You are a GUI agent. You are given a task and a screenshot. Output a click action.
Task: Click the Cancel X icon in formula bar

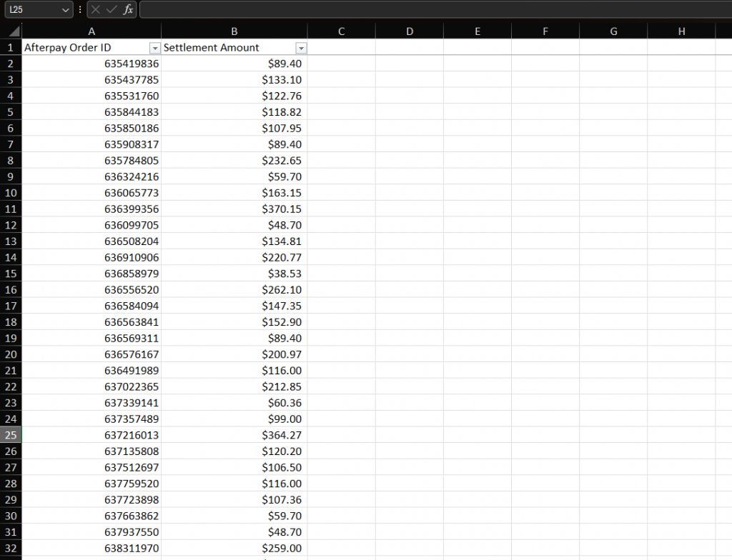pyautogui.click(x=96, y=10)
